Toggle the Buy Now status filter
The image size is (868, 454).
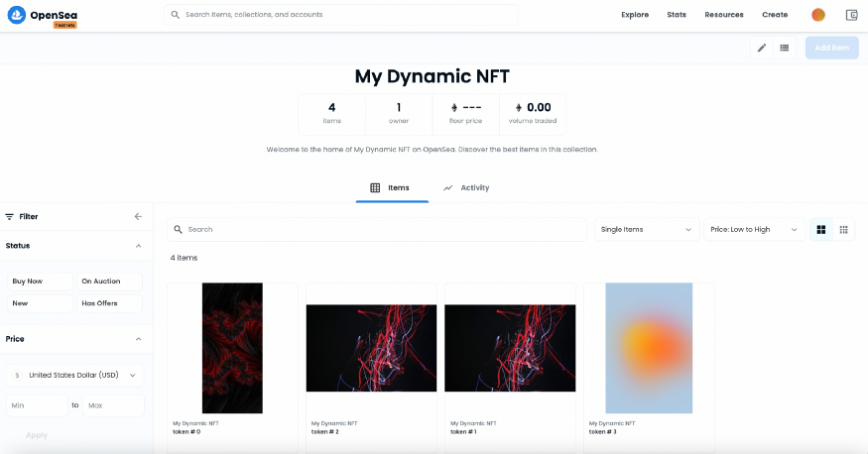click(x=40, y=282)
